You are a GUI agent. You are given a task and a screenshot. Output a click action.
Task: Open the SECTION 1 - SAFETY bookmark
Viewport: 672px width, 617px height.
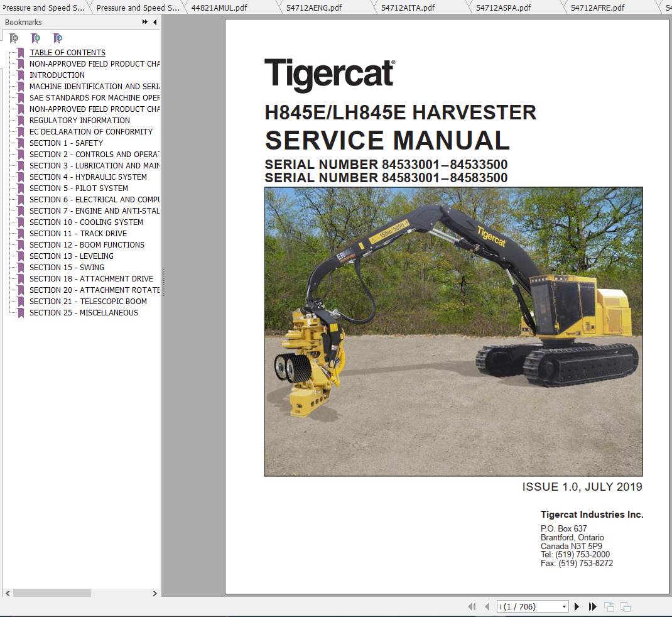[x=67, y=143]
